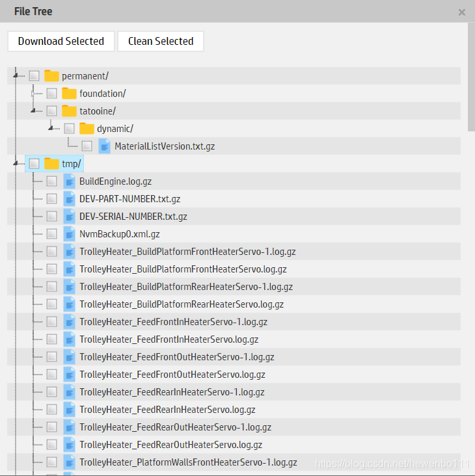This screenshot has width=475, height=476.
Task: Click the NvmBackup0.xml.gz file icon
Action: 69,234
